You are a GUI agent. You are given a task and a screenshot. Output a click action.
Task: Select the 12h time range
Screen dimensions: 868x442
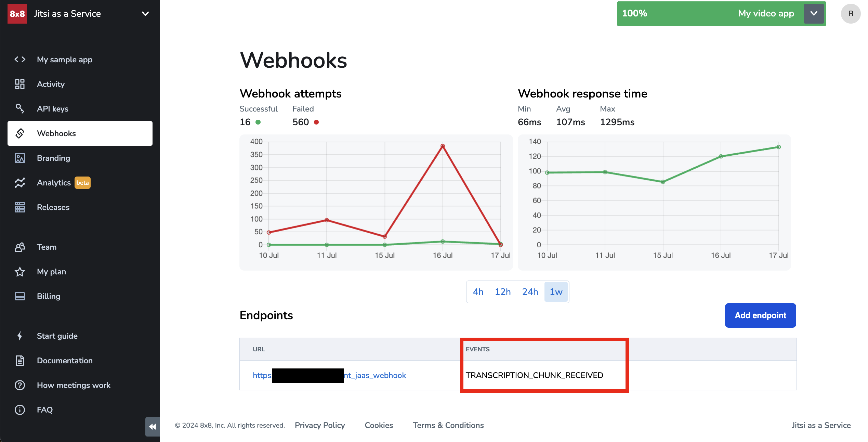pyautogui.click(x=503, y=292)
